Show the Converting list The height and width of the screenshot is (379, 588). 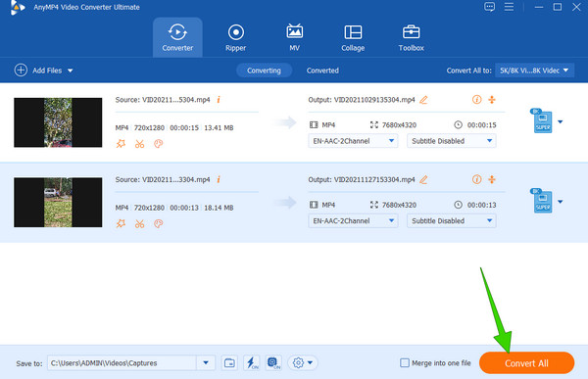(x=264, y=71)
